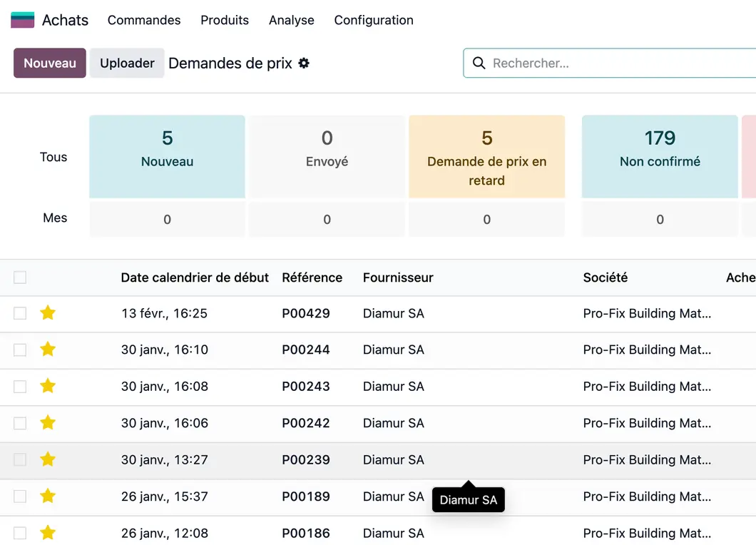Open the Analyse dropdown menu
This screenshot has height=545, width=756.
[291, 20]
